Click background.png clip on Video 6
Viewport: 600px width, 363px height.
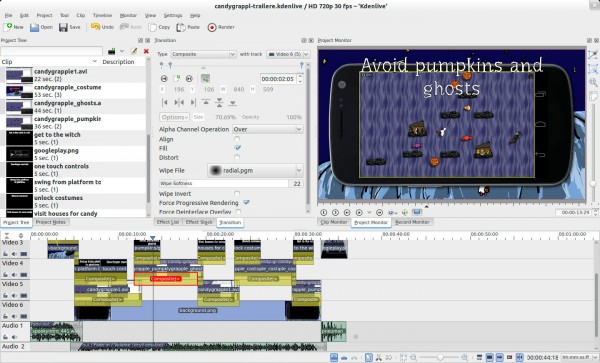tap(198, 310)
